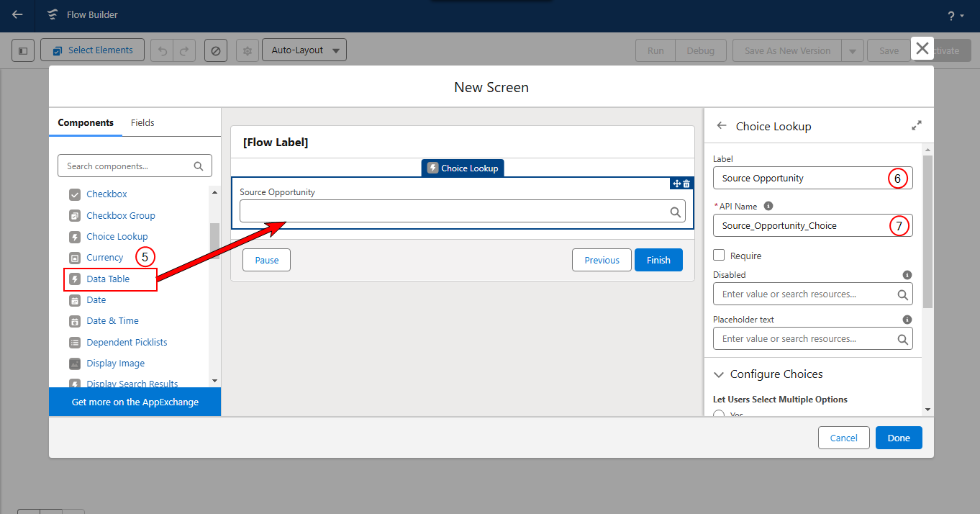The width and height of the screenshot is (980, 514).
Task: Switch to the Fields tab
Action: [x=142, y=122]
